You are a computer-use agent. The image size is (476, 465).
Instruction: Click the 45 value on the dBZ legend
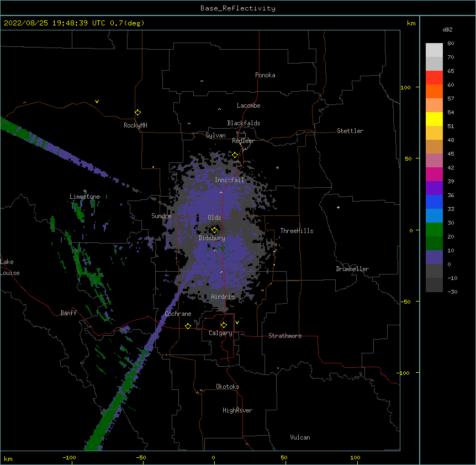(451, 154)
